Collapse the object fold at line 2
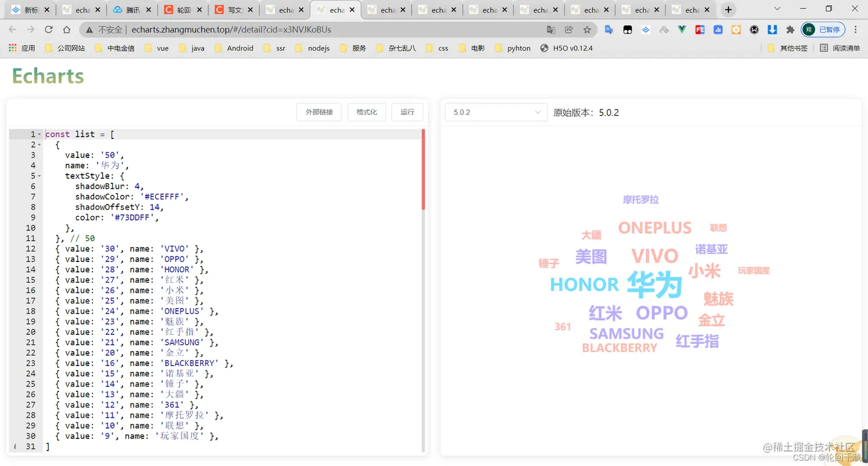The height and width of the screenshot is (466, 868). (x=39, y=144)
